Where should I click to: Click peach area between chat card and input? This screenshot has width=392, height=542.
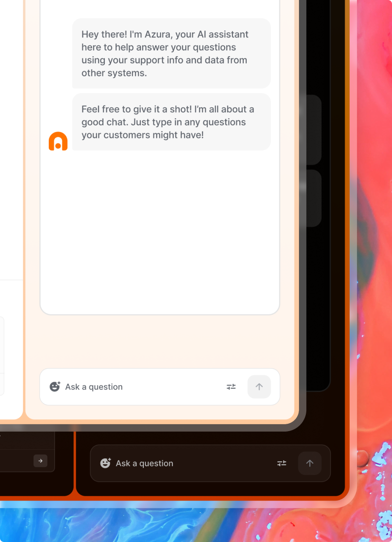click(160, 341)
